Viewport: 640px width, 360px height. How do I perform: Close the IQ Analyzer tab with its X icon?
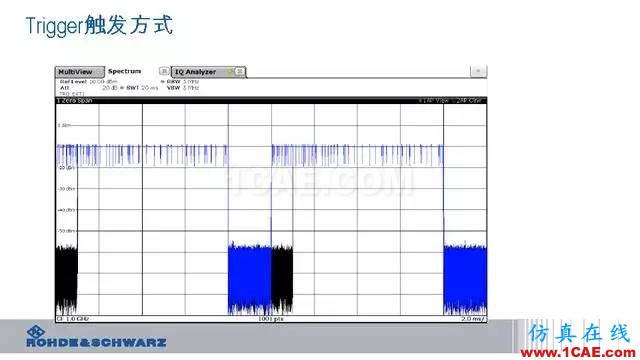click(240, 71)
